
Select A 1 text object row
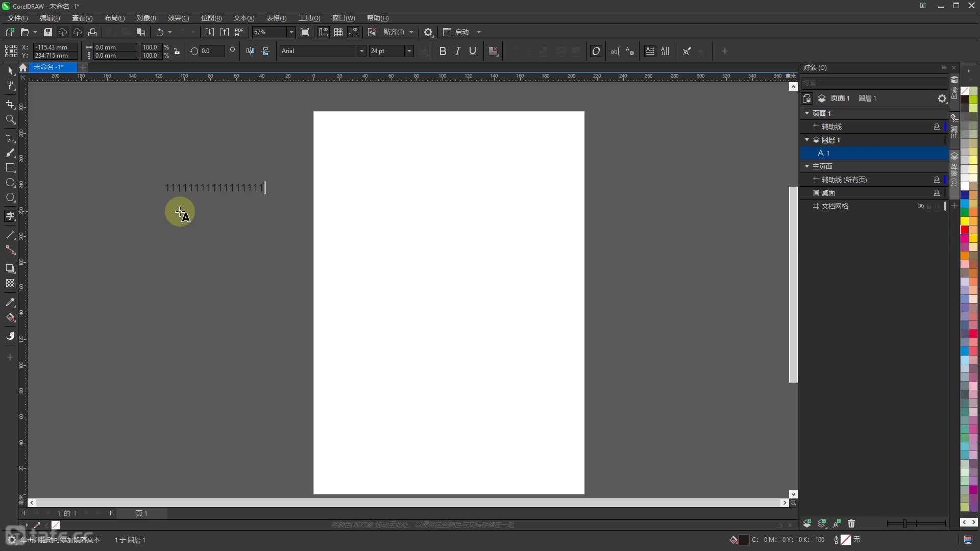pyautogui.click(x=874, y=153)
